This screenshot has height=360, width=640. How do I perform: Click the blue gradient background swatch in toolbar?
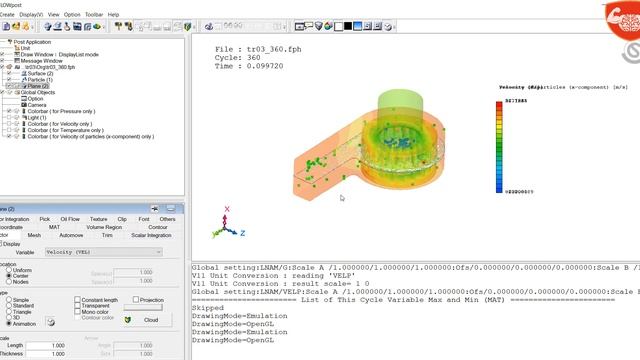pyautogui.click(x=358, y=27)
